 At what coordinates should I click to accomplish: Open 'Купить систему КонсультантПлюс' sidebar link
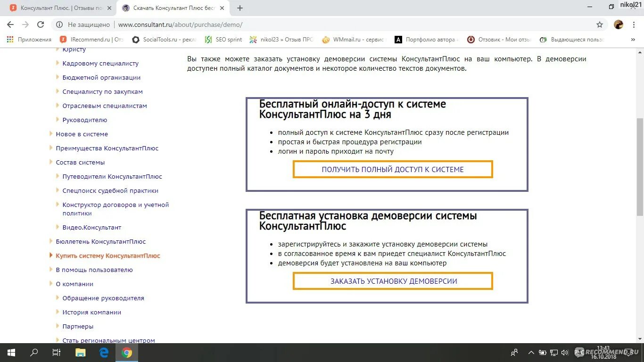click(108, 255)
